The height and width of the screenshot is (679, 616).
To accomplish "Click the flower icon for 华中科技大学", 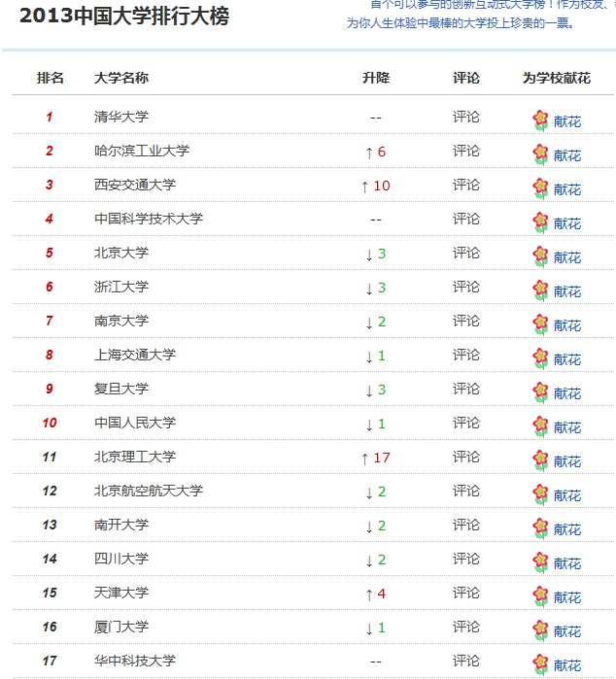I will [540, 664].
